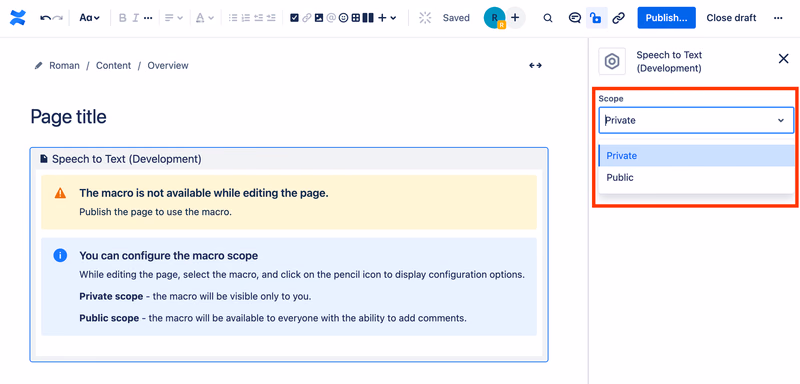Click the Speech to Text (Development) panel title
Viewport: 800px width, 384px height.
click(669, 61)
